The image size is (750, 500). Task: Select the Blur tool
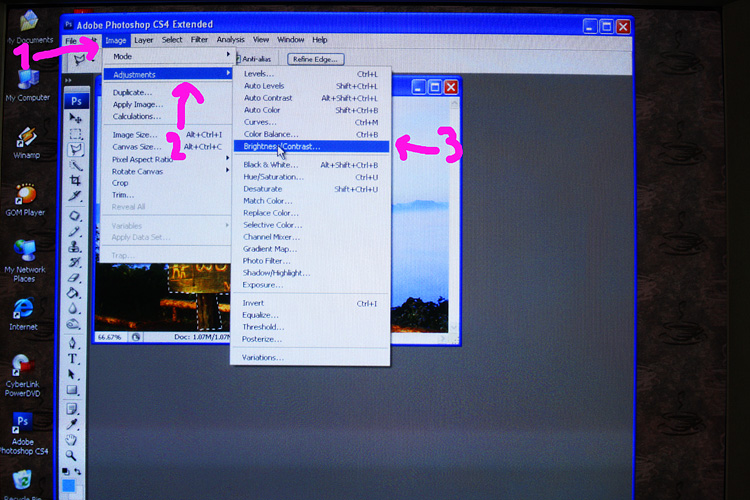click(73, 309)
